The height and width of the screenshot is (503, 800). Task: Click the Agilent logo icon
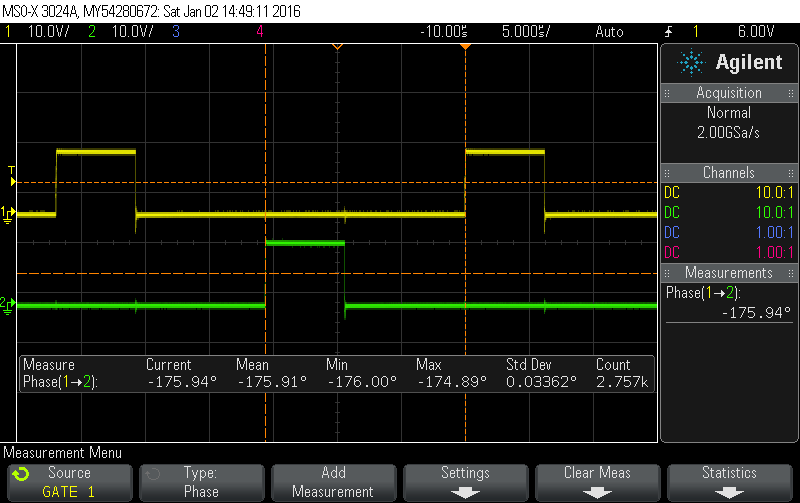pyautogui.click(x=691, y=63)
